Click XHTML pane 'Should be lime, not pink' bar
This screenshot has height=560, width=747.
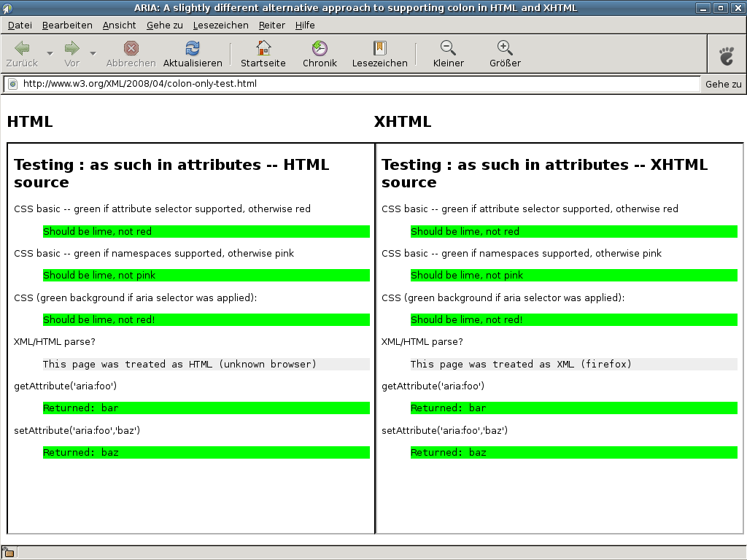[574, 275]
